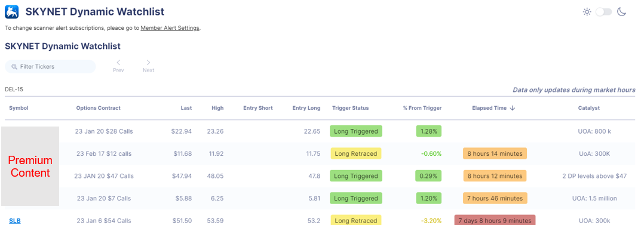Viewport: 644px width, 225px height.
Task: Click the 11.75 entry long value
Action: coord(312,153)
